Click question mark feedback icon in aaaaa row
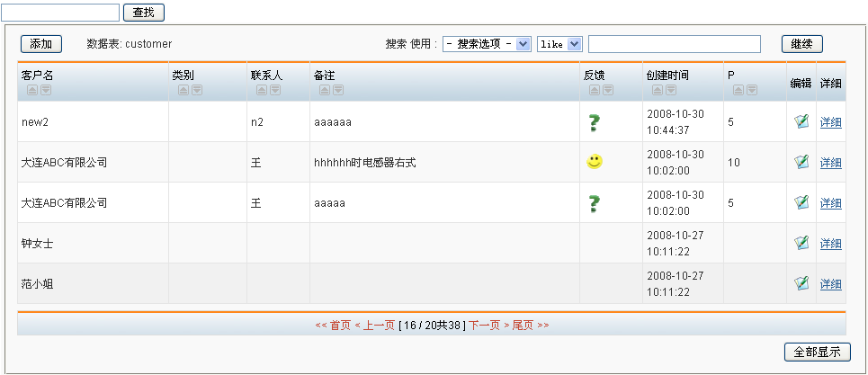This screenshot has height=375, width=868. (x=594, y=203)
